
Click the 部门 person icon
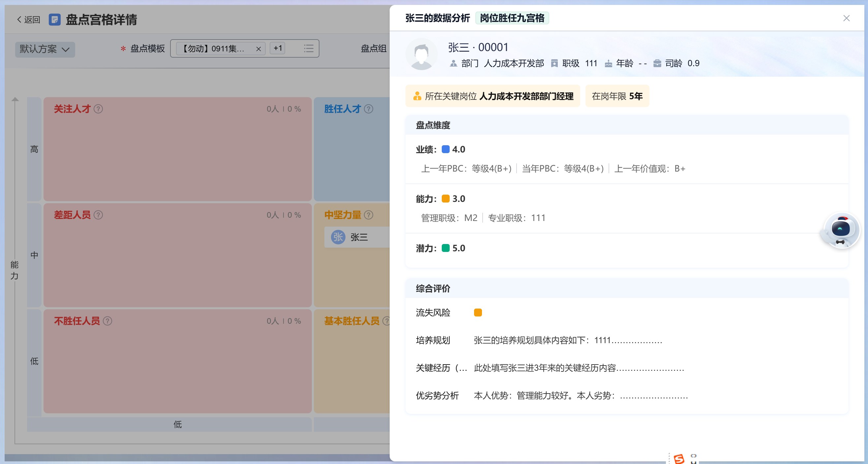pyautogui.click(x=453, y=63)
